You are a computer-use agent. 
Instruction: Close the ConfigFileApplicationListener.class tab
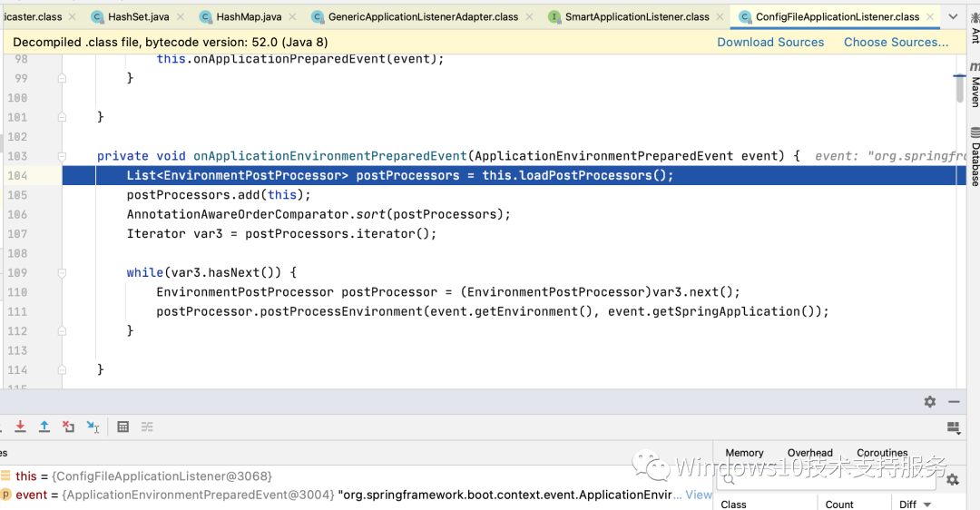[x=930, y=17]
